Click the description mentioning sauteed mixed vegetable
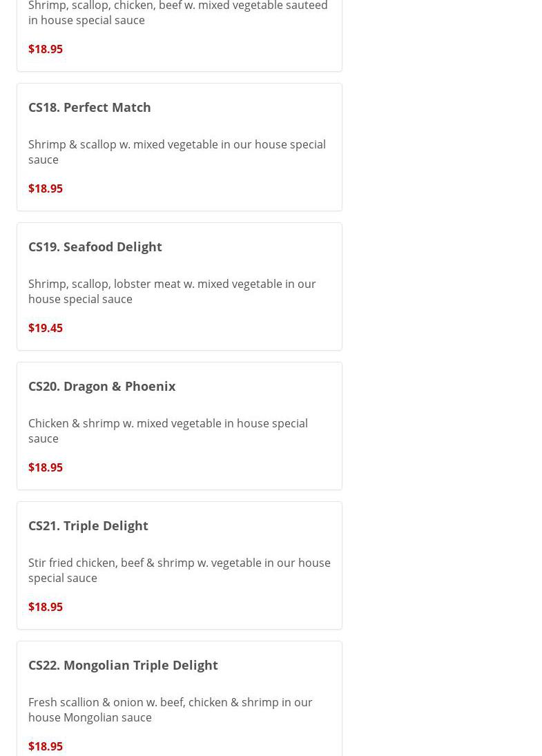 pos(177,13)
